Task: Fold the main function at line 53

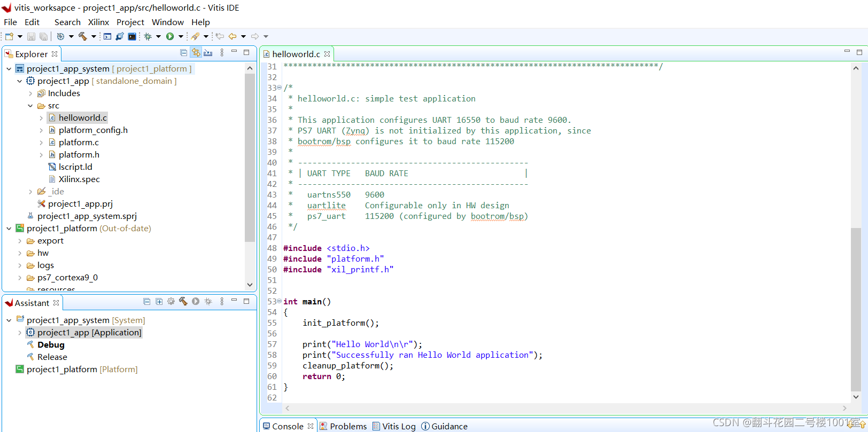Action: tap(280, 301)
